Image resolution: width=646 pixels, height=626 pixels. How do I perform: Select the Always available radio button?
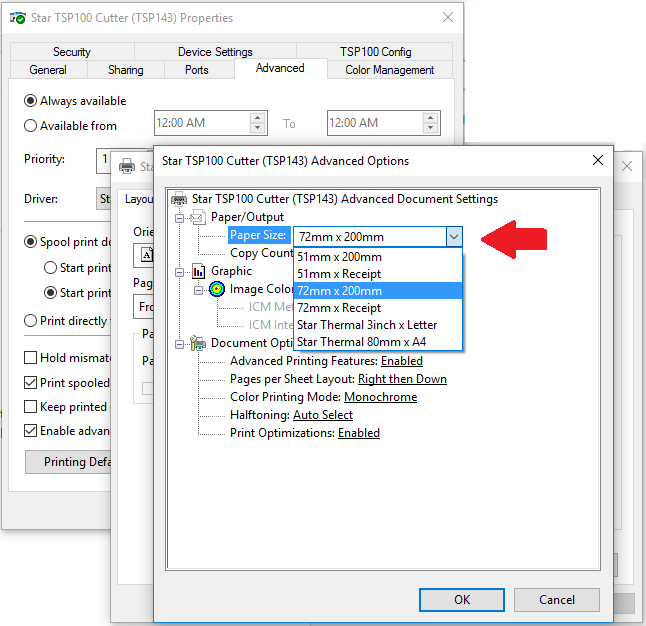pyautogui.click(x=30, y=101)
